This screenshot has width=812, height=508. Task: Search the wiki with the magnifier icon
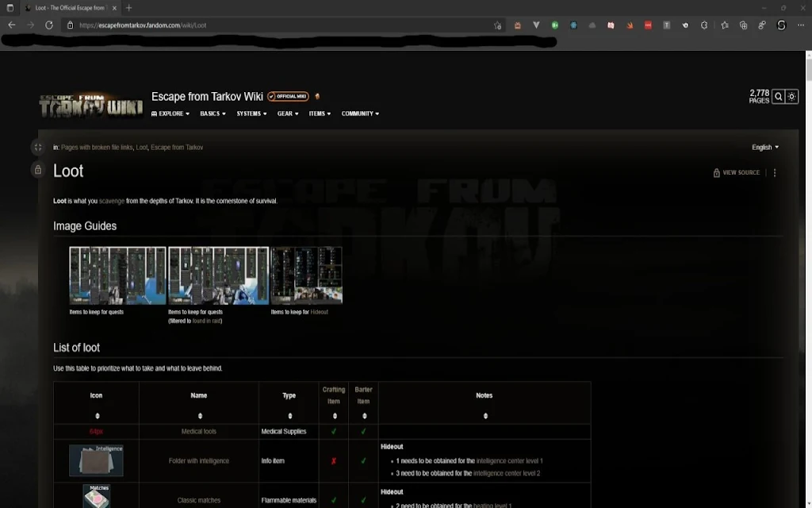click(779, 96)
